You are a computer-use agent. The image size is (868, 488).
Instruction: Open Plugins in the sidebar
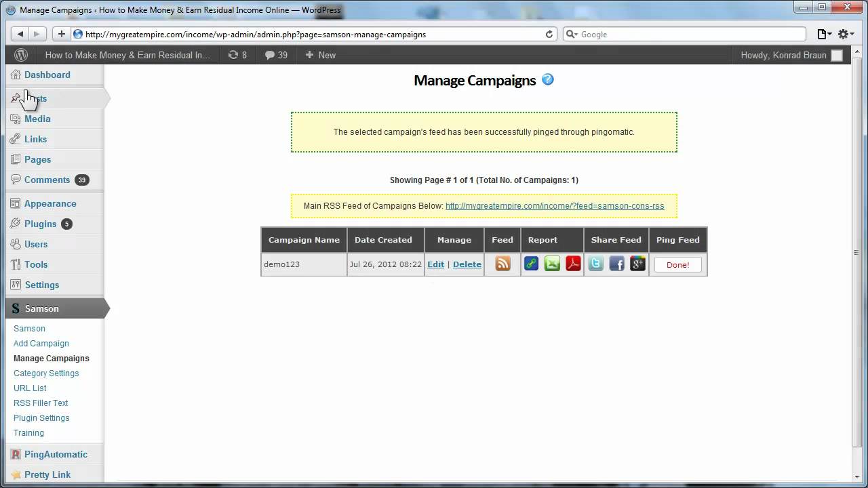40,224
